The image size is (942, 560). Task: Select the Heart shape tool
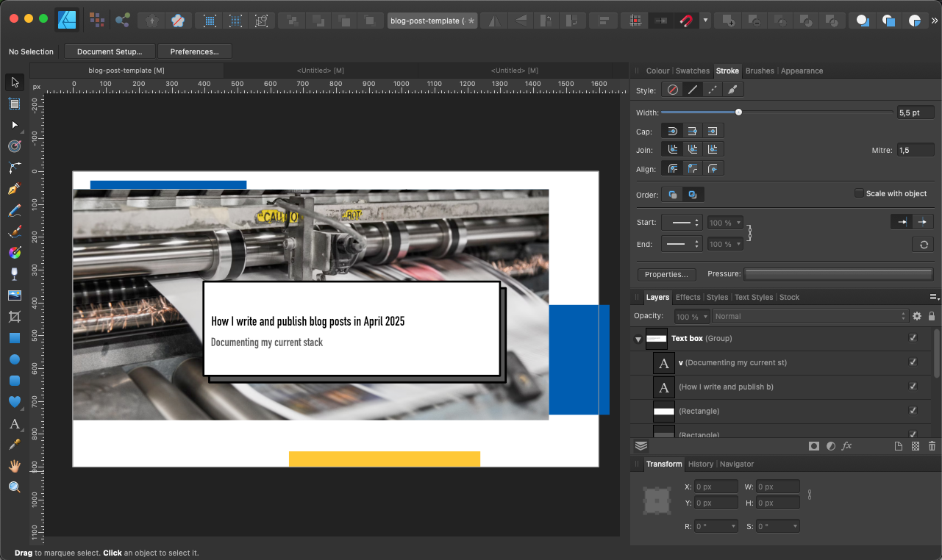[x=14, y=402]
